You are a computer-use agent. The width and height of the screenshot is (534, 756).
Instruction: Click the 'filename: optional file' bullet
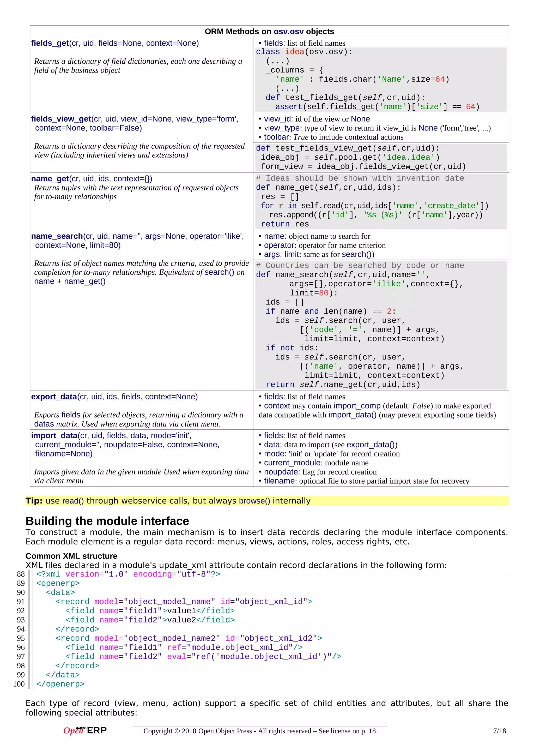point(364,481)
